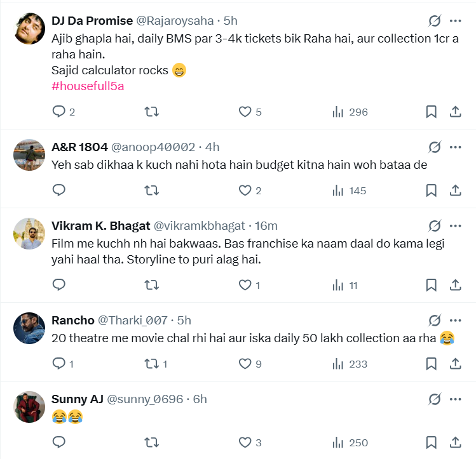Viewport: 476px width, 459px height.
Task: Like Vikram K. Bhagat's tweet
Action: [x=245, y=285]
